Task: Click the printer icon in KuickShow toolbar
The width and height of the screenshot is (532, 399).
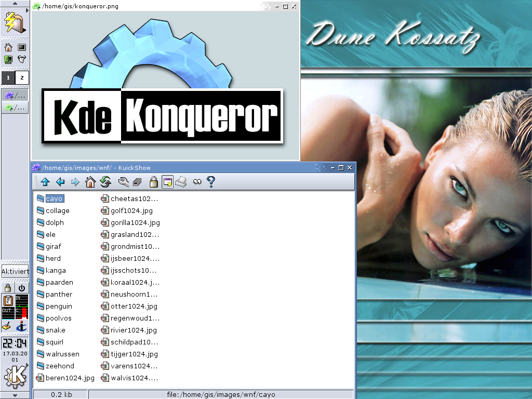Action: (x=181, y=182)
